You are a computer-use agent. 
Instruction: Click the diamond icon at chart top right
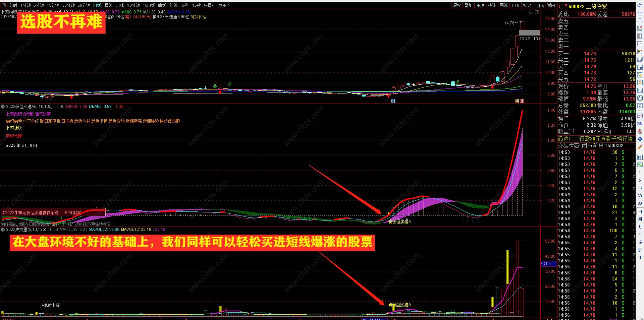click(531, 12)
